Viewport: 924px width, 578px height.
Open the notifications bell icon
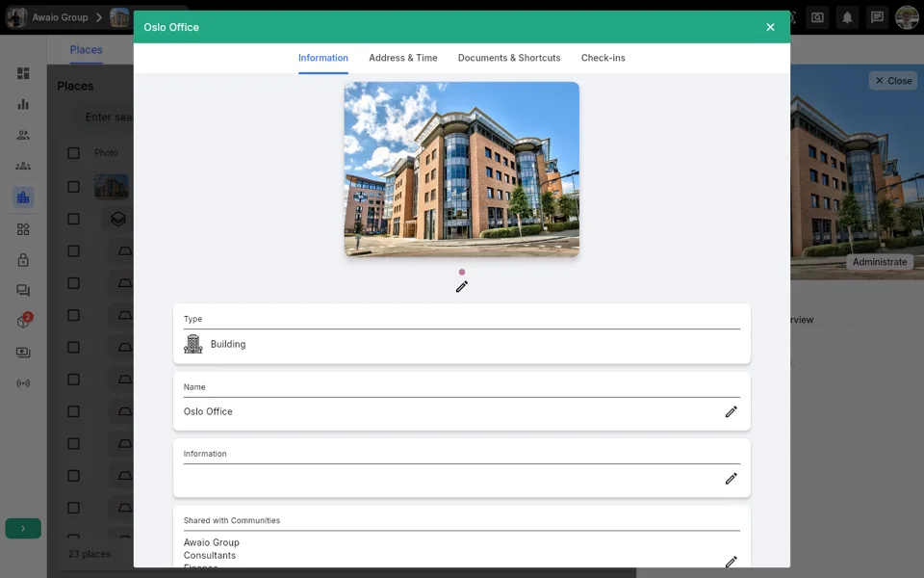point(847,17)
